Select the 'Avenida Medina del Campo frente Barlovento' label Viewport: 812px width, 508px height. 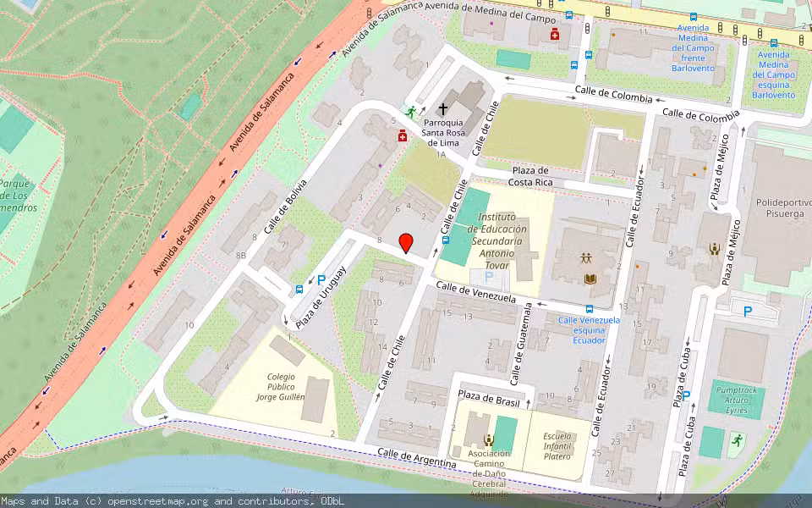pos(693,47)
